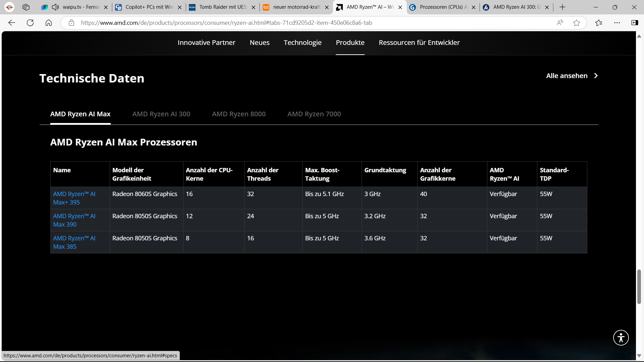Viewport: 644px width, 362px height.
Task: Open the accessibility widget button
Action: pyautogui.click(x=621, y=338)
